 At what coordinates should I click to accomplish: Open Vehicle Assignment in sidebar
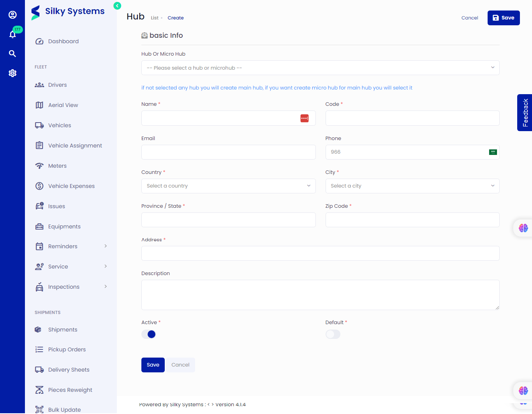click(75, 146)
